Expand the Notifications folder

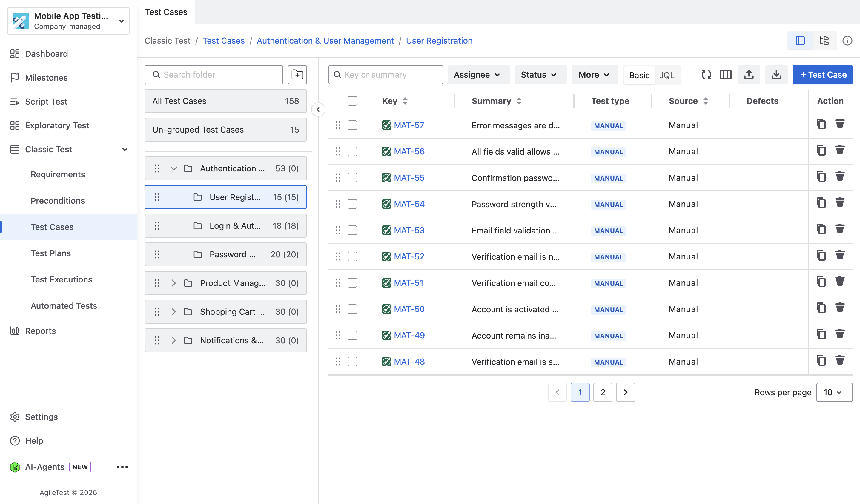173,340
